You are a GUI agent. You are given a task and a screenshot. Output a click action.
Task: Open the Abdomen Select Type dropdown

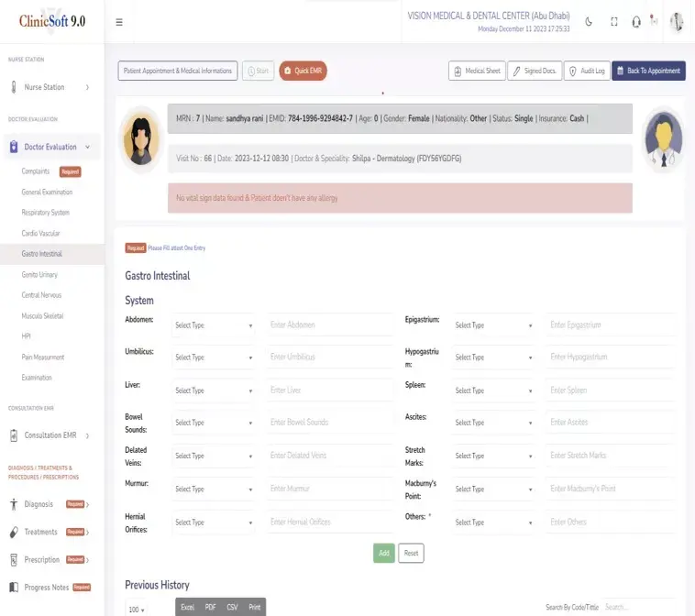pyautogui.click(x=214, y=325)
